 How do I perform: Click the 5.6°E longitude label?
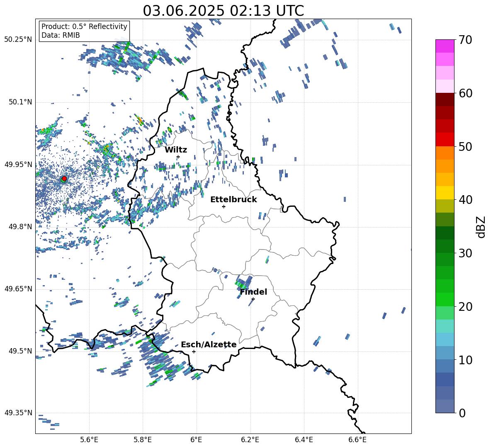coord(89,440)
